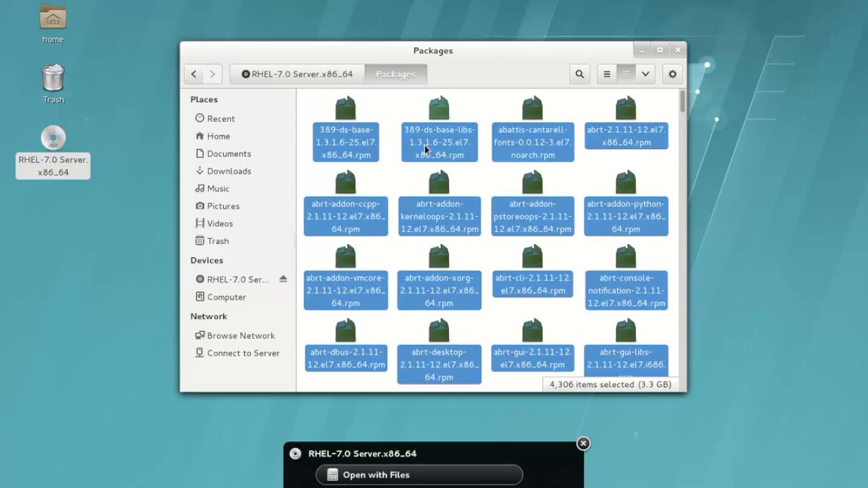Select the abrt-addon-vmcore package icon
This screenshot has width=868, height=488.
click(346, 257)
